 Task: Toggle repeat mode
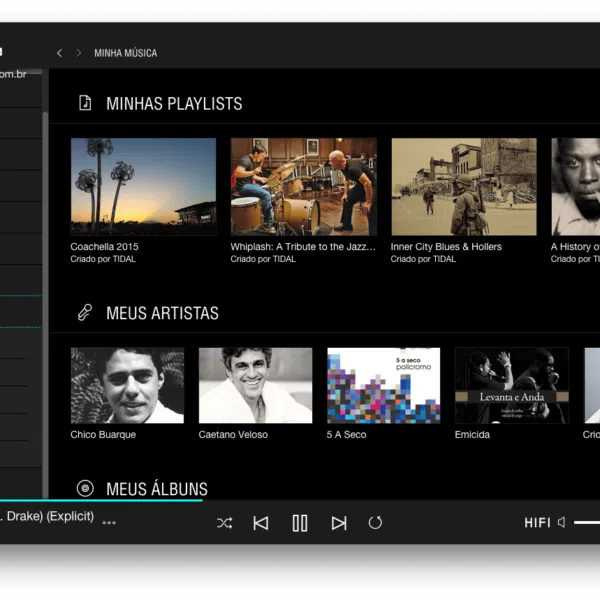coord(375,523)
